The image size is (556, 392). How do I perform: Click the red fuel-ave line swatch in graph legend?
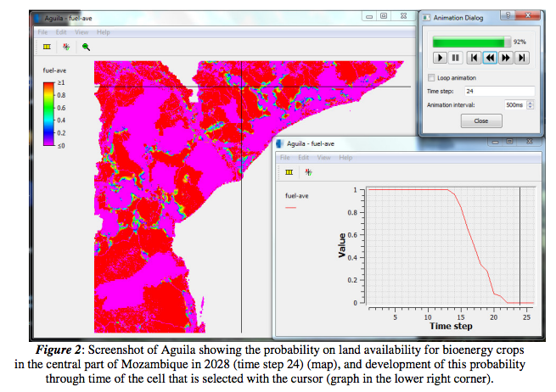(290, 207)
